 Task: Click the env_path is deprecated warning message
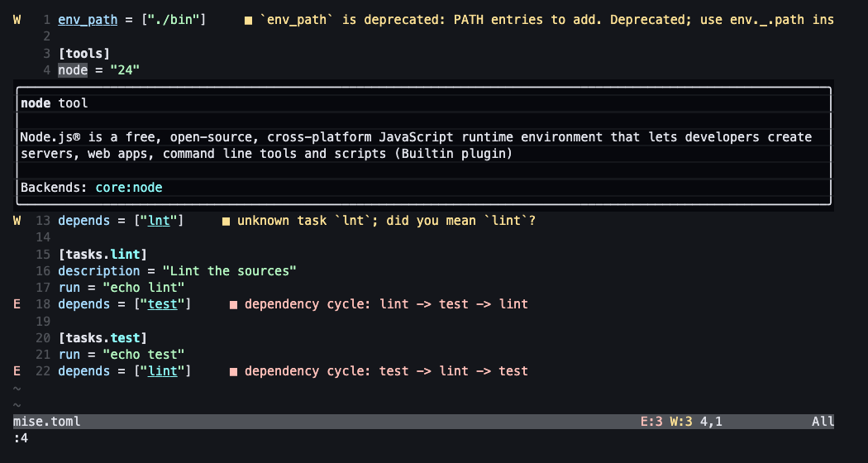pos(546,20)
